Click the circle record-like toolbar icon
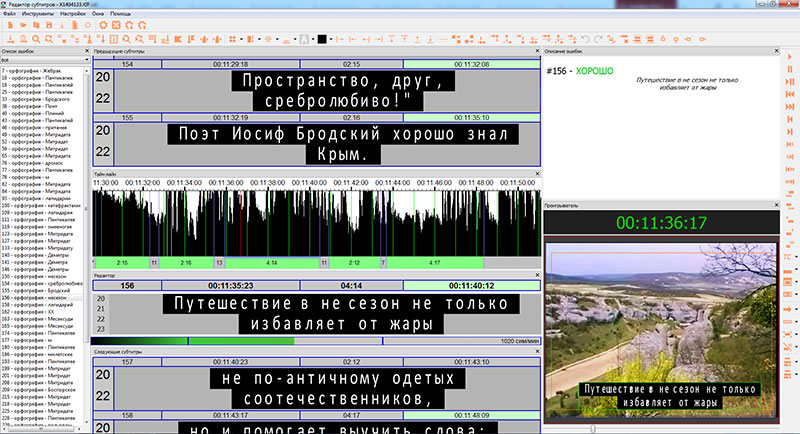 88,25
